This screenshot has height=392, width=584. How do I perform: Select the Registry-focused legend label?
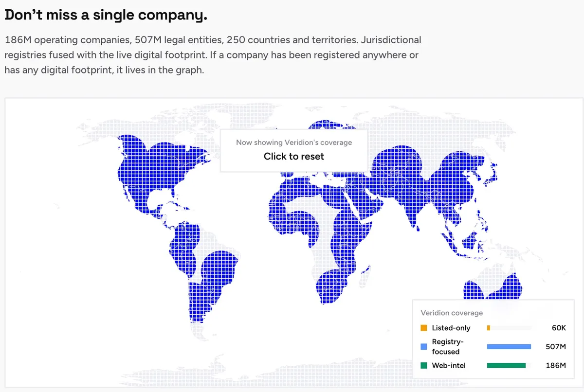click(446, 347)
